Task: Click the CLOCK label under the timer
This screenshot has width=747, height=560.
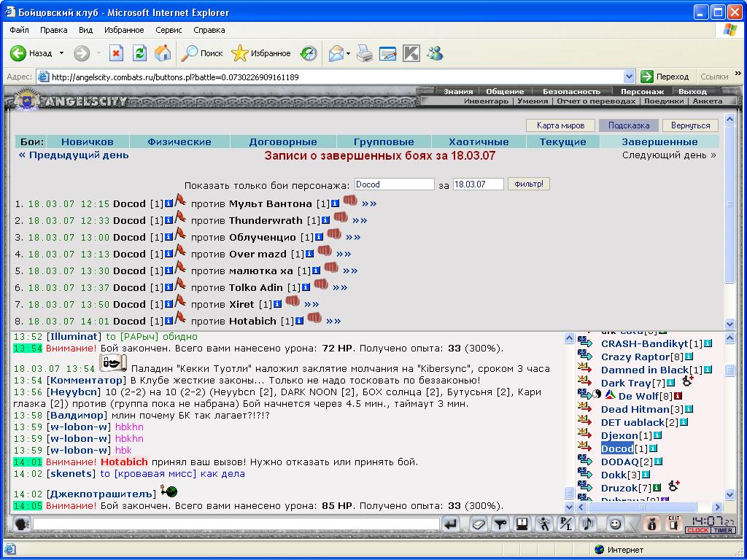Action: click(697, 530)
